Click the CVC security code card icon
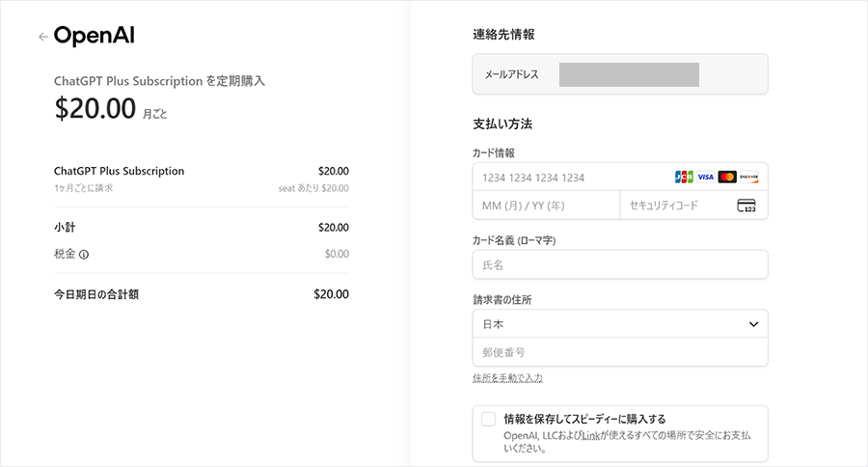The height and width of the screenshot is (467, 868). pos(746,206)
